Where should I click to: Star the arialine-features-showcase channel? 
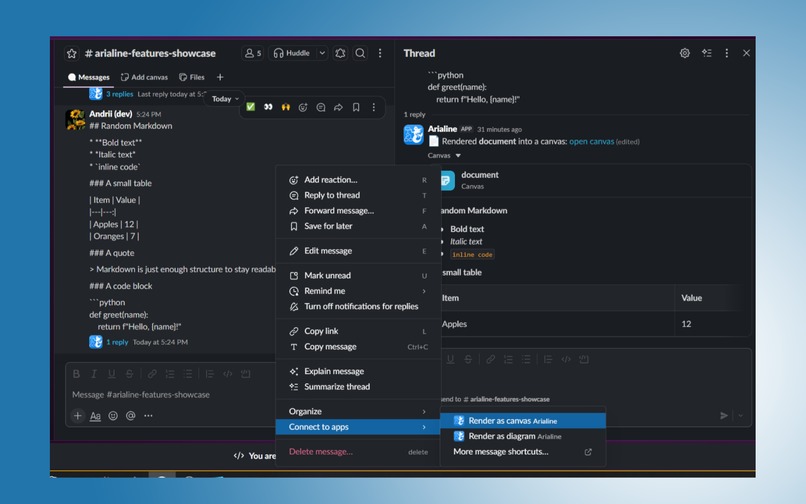(71, 53)
